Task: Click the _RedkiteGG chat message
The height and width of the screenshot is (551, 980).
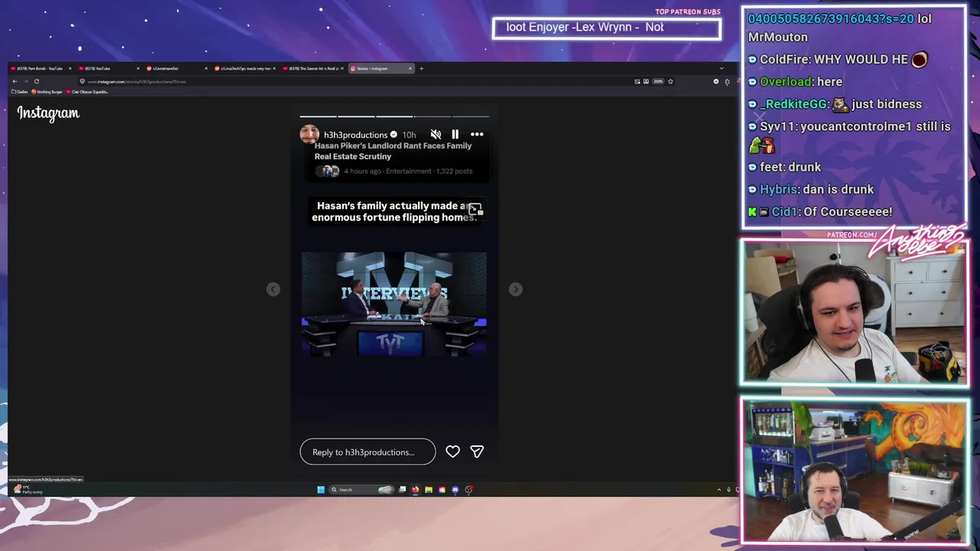Action: (x=835, y=104)
